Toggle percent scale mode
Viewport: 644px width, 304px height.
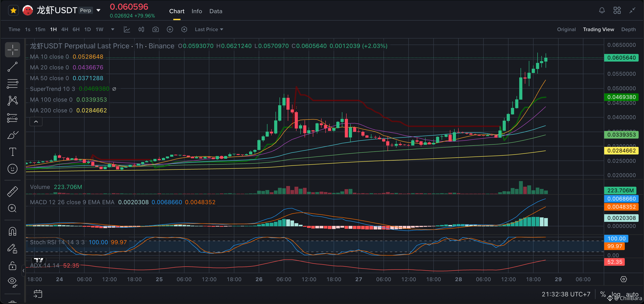(x=603, y=294)
